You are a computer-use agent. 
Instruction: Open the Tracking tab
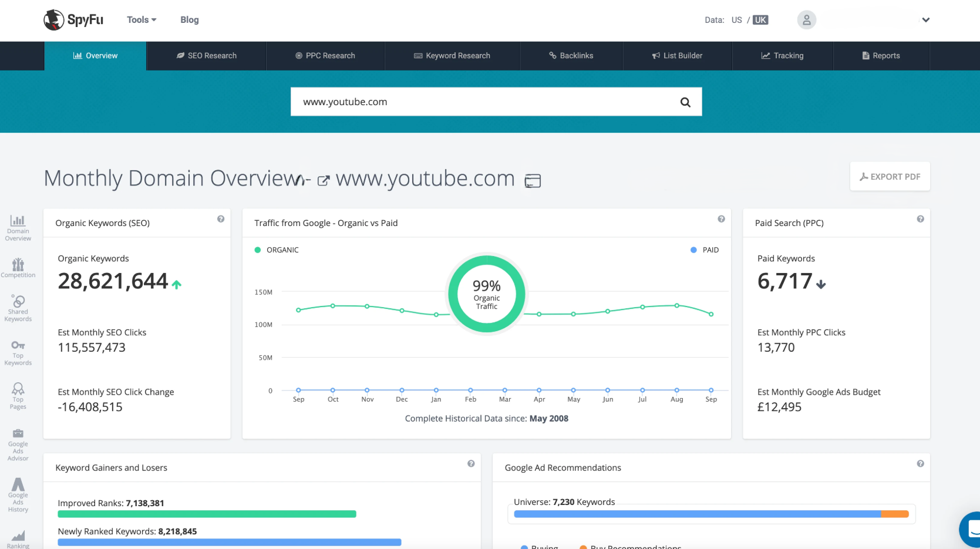click(x=783, y=56)
